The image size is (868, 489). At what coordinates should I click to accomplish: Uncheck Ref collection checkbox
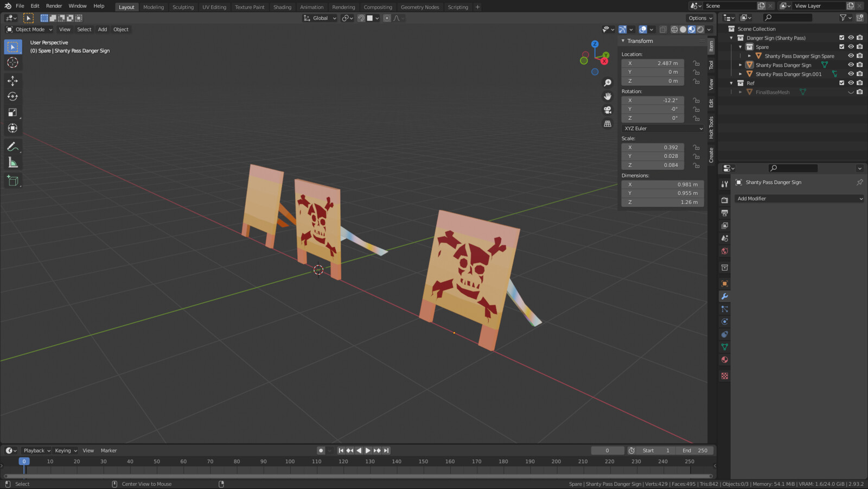(x=842, y=83)
